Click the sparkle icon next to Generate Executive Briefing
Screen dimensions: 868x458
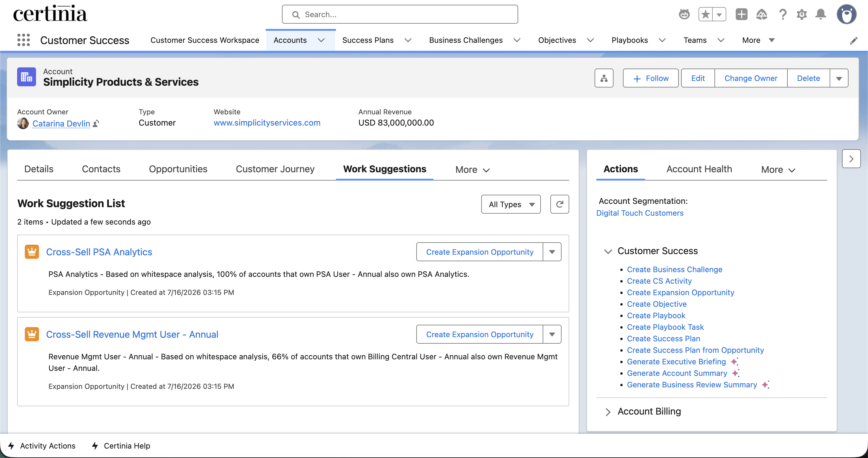[735, 362]
